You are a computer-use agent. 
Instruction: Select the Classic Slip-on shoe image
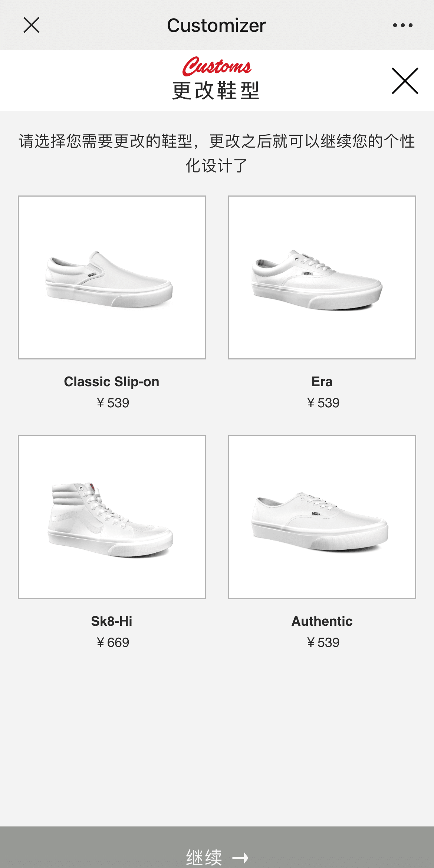pyautogui.click(x=112, y=277)
